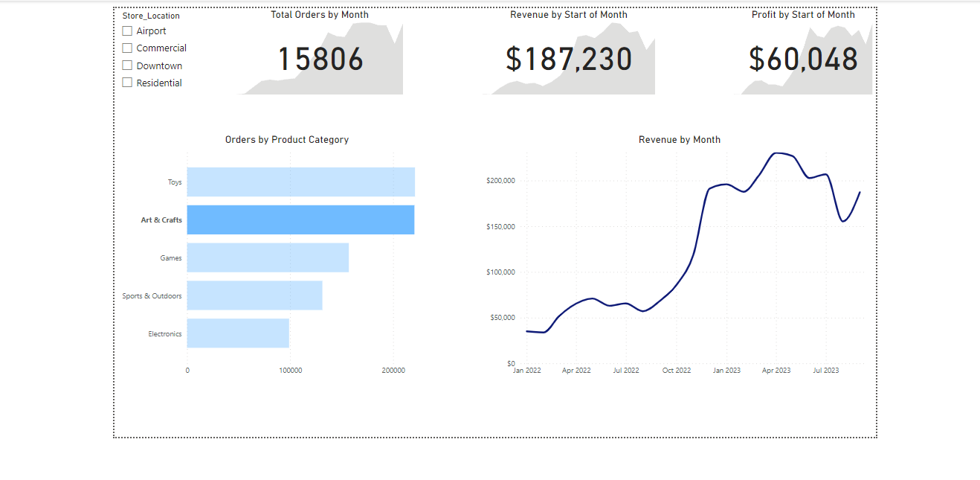The height and width of the screenshot is (480, 980).
Task: Enable the Commercial location checkbox
Action: click(x=127, y=48)
